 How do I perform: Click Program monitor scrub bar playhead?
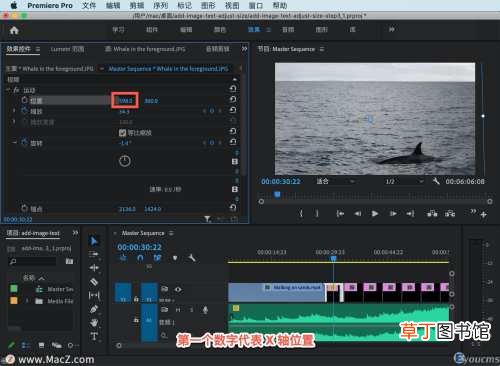(x=277, y=194)
